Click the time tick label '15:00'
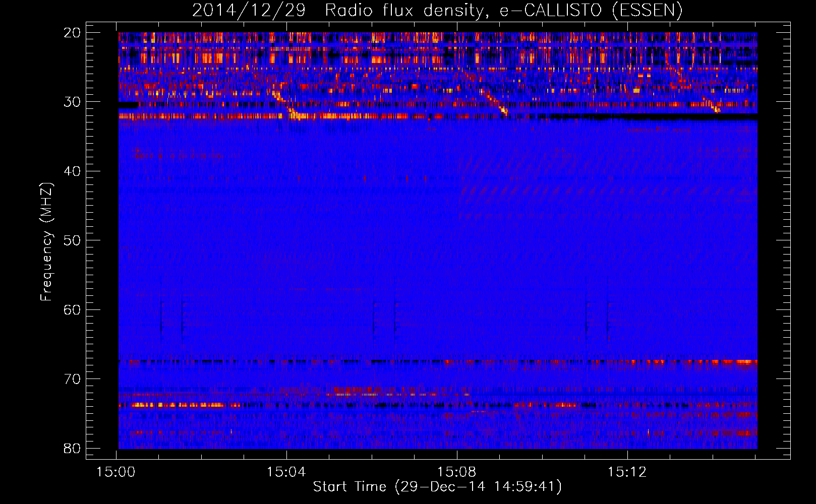Image resolution: width=816 pixels, height=504 pixels. [116, 472]
